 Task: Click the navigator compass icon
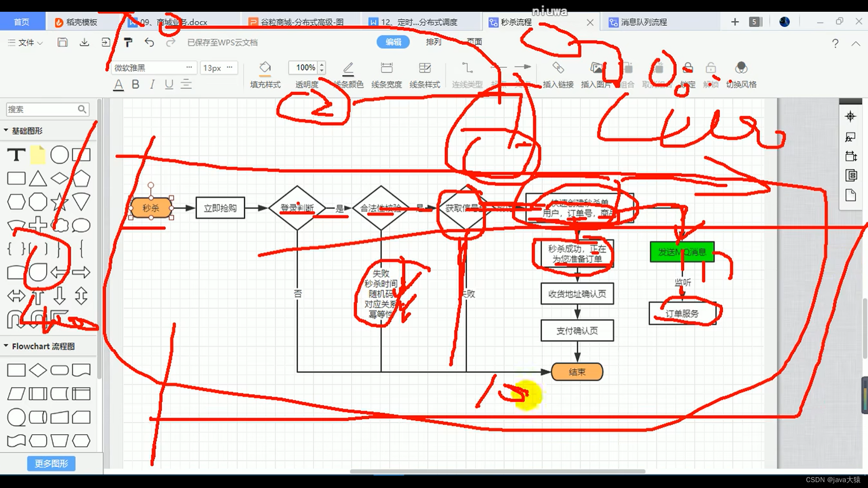pos(850,116)
